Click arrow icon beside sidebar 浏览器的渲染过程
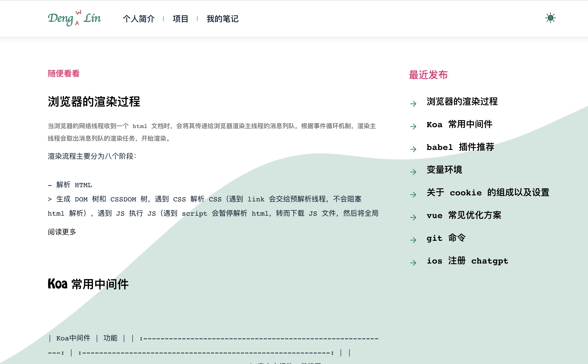 (413, 104)
